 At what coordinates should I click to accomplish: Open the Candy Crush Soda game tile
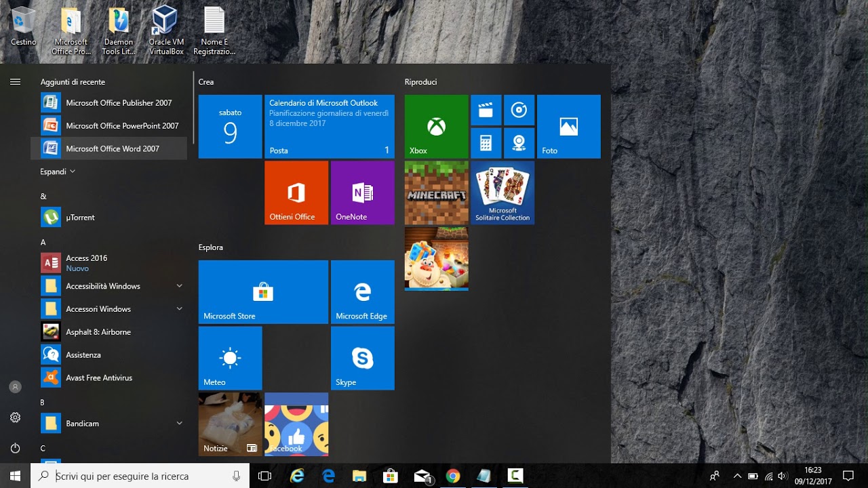click(x=436, y=259)
